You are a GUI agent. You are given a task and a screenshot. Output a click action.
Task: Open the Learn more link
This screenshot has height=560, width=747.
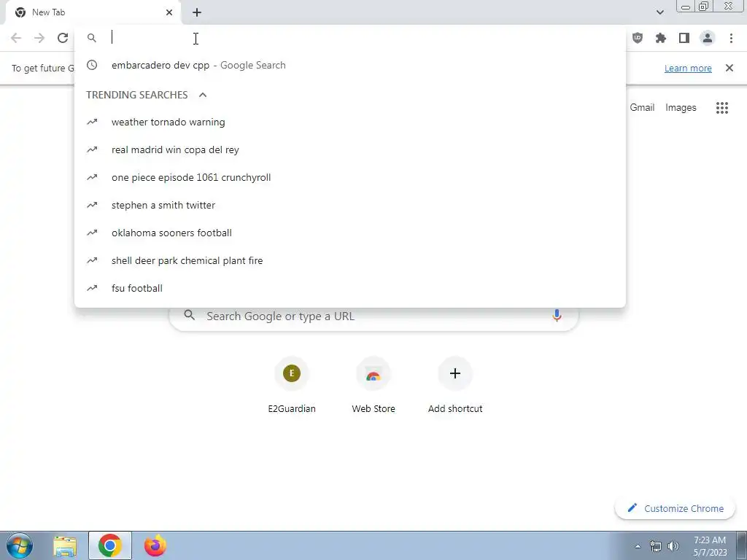(x=688, y=68)
